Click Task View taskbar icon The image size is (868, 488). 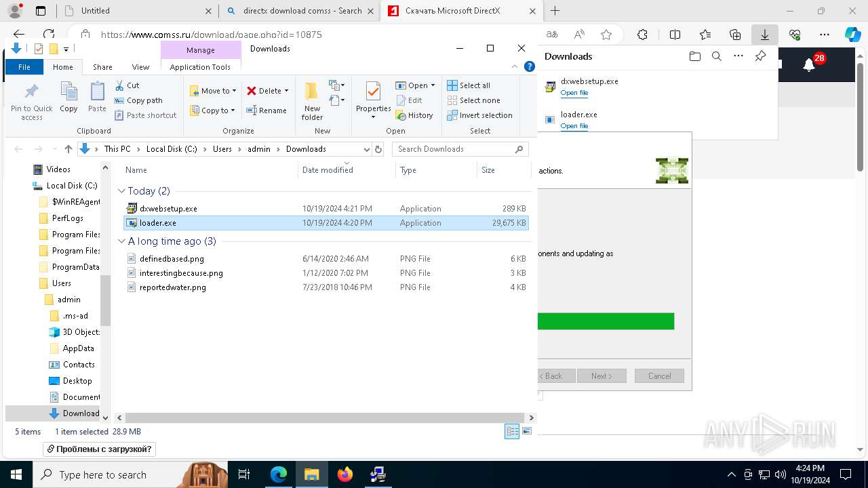point(245,474)
